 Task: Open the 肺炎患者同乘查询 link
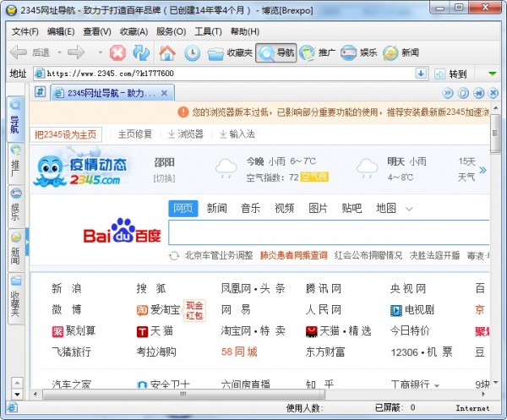(293, 255)
